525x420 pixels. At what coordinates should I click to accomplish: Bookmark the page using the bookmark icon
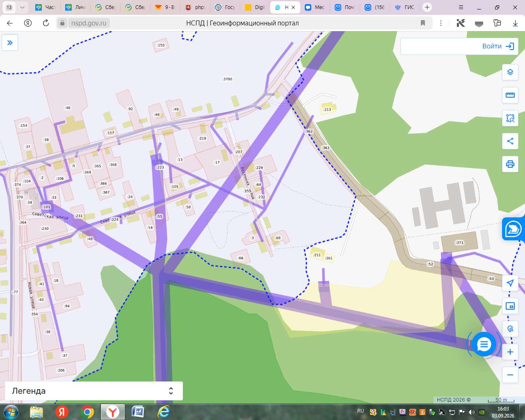point(423,23)
